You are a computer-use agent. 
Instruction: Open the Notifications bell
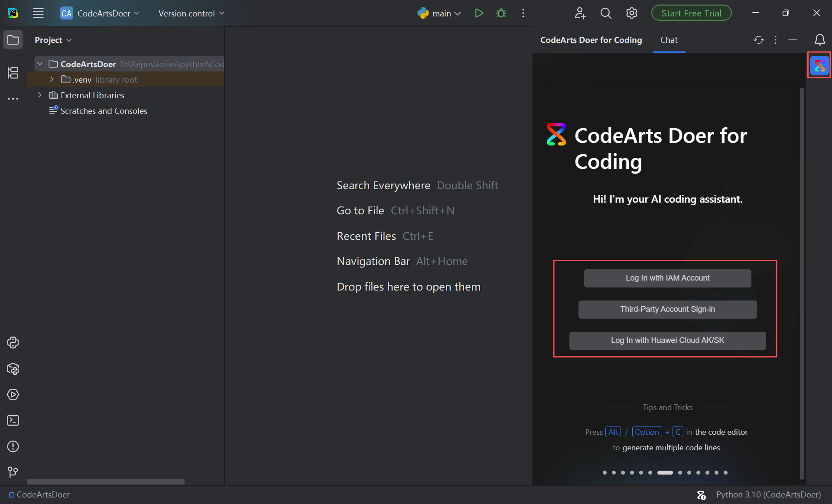click(819, 40)
